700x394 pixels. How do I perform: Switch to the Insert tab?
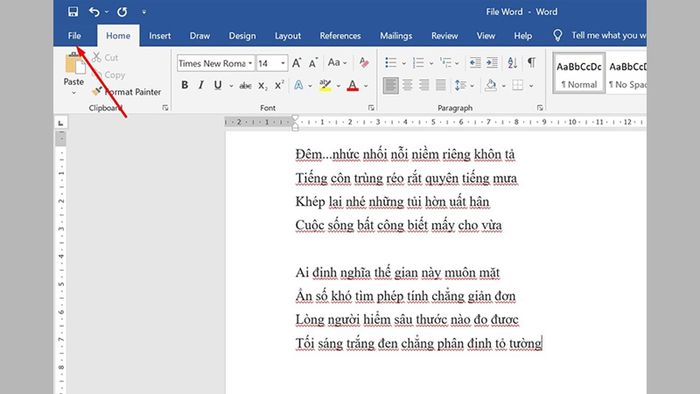[160, 36]
